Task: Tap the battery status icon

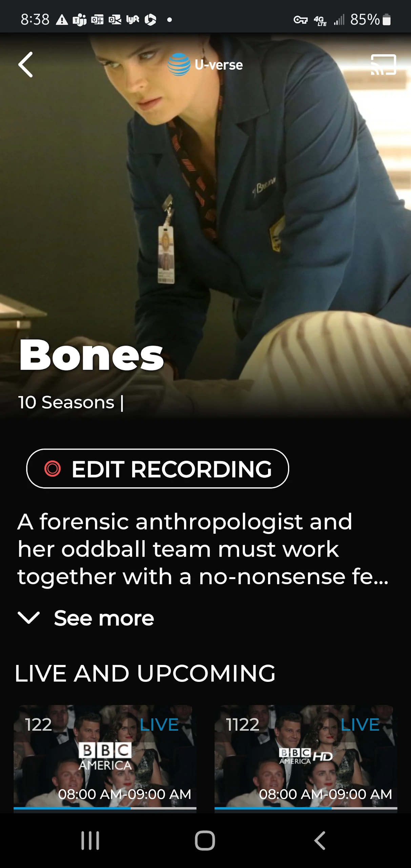Action: click(x=387, y=20)
